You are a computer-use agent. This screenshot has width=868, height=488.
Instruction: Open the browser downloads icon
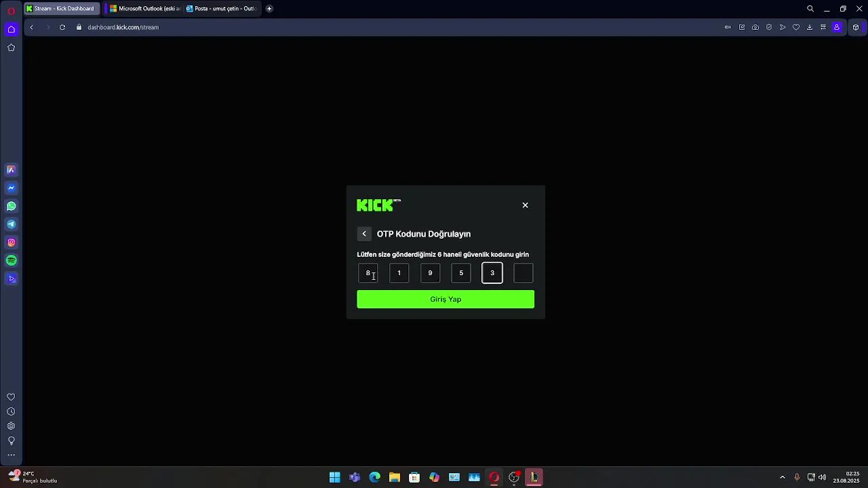click(x=810, y=27)
